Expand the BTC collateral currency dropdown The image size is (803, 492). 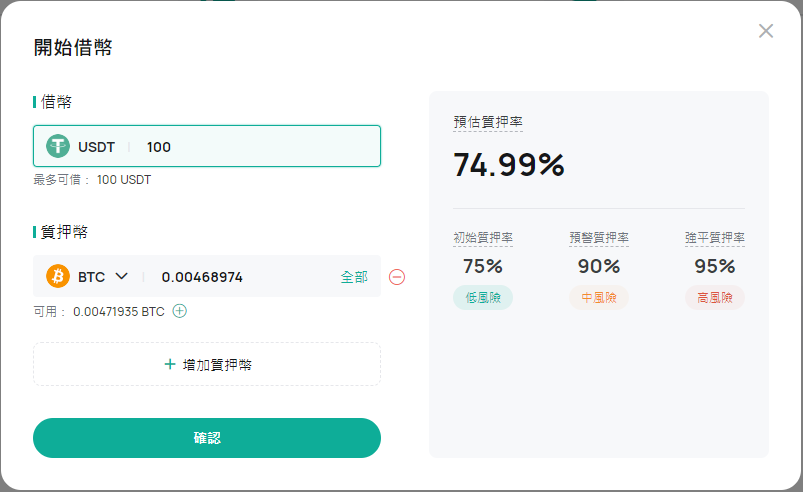121,276
